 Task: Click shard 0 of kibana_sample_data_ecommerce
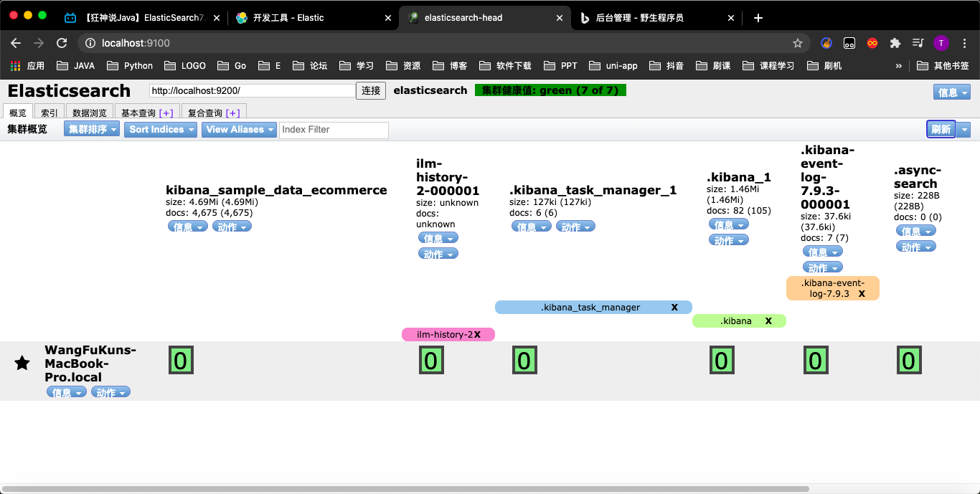(x=180, y=360)
